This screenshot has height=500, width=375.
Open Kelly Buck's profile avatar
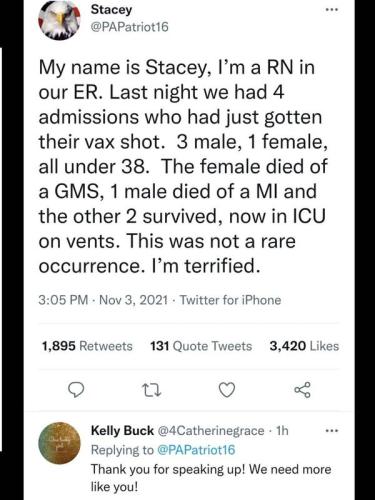[x=59, y=443]
